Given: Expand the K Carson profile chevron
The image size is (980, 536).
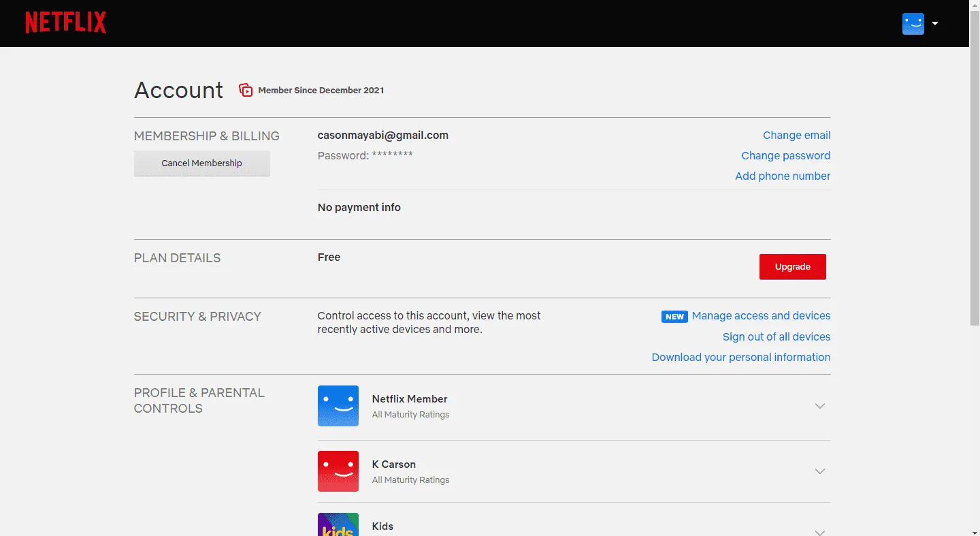Looking at the screenshot, I should (820, 471).
